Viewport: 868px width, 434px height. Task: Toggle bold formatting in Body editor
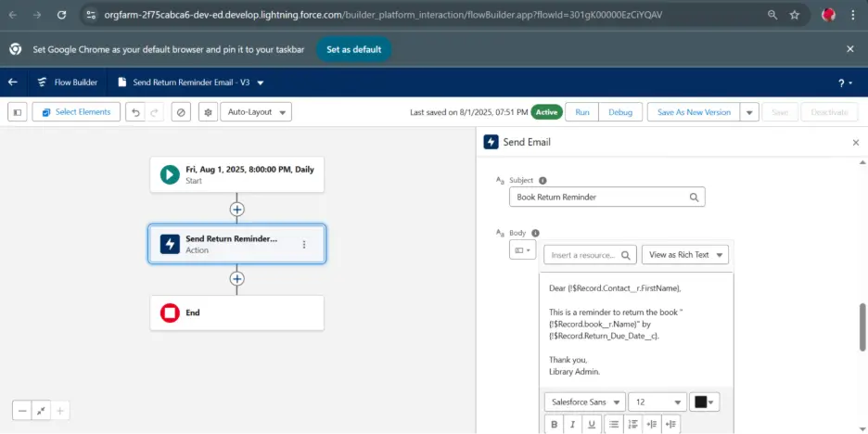555,425
